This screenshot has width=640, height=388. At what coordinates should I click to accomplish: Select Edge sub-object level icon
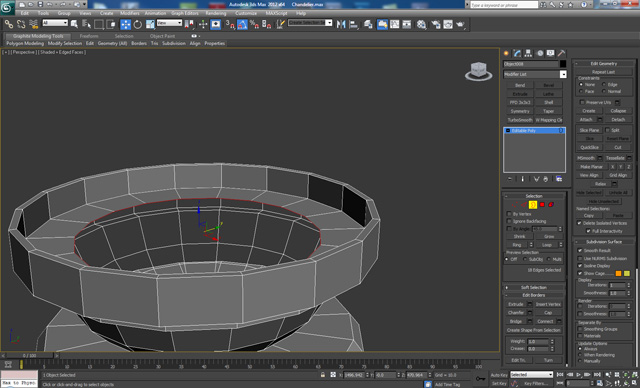point(524,204)
